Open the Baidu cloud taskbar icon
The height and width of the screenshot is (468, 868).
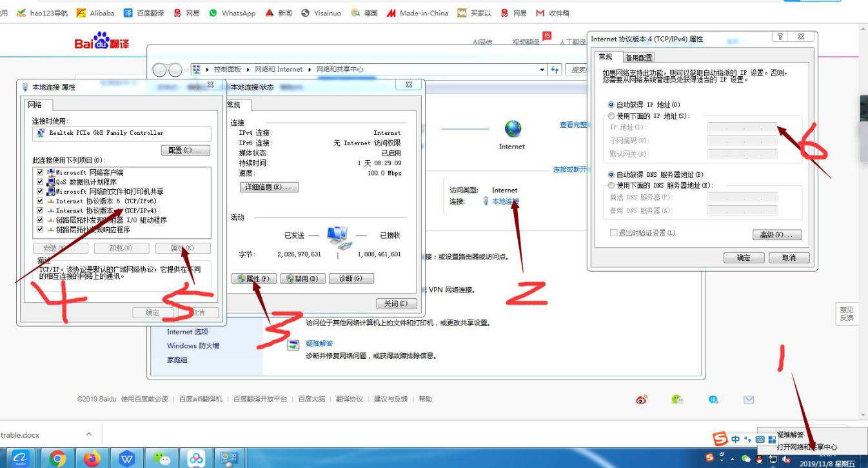tap(197, 458)
